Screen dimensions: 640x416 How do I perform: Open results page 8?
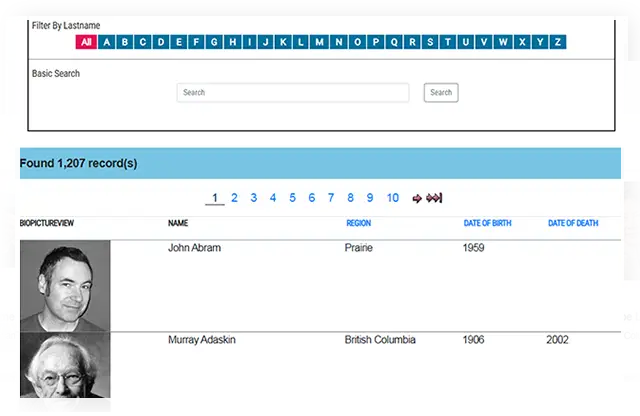point(350,198)
